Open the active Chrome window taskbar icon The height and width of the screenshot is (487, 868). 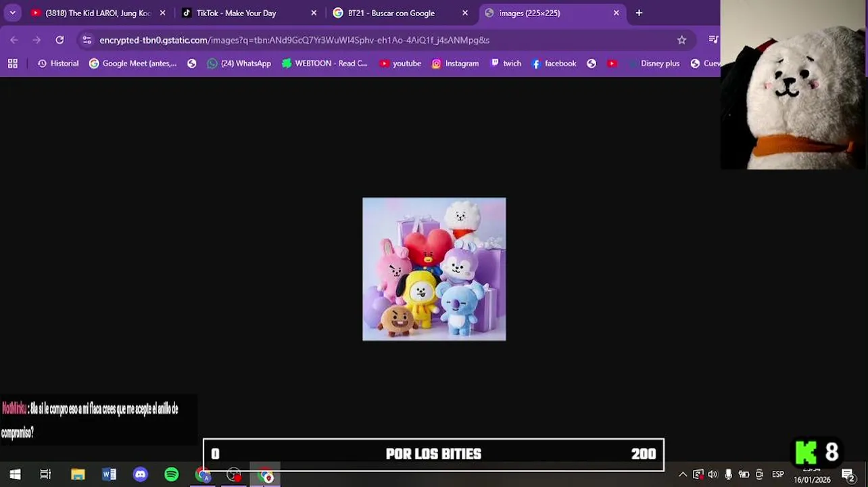click(x=266, y=475)
